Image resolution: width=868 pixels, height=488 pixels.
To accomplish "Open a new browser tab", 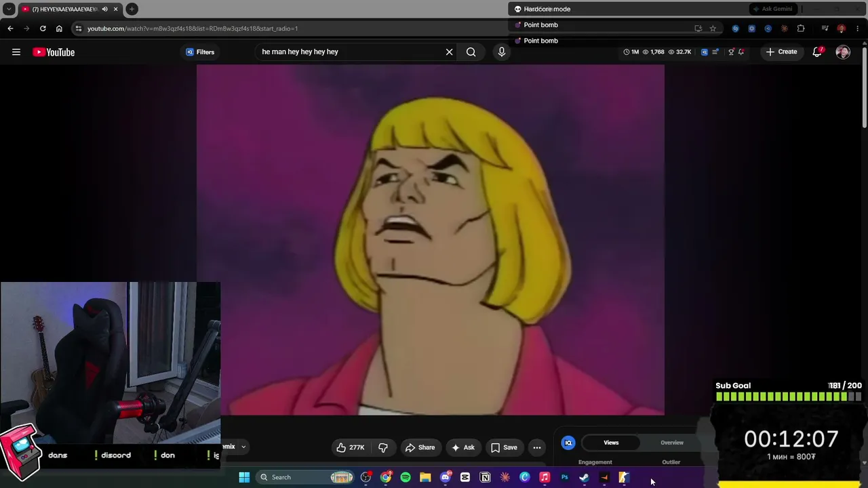I will click(x=132, y=9).
